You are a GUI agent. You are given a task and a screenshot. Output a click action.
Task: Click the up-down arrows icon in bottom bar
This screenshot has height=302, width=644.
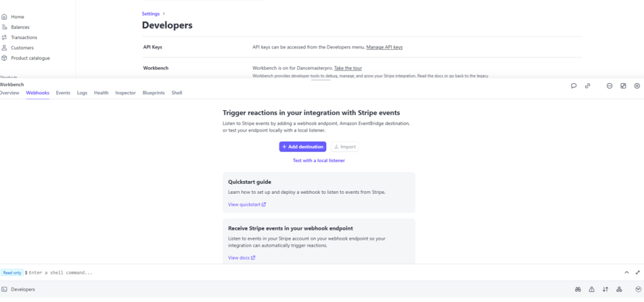[605, 289]
